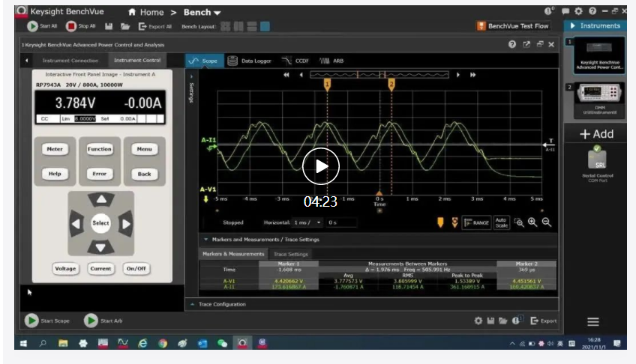
Task: Click the Back front panel button
Action: [x=145, y=174]
